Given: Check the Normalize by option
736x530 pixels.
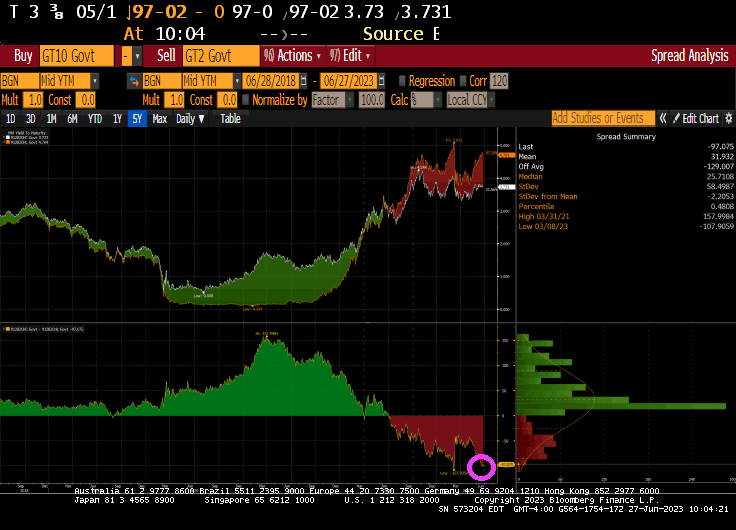Looking at the screenshot, I should 247,100.
